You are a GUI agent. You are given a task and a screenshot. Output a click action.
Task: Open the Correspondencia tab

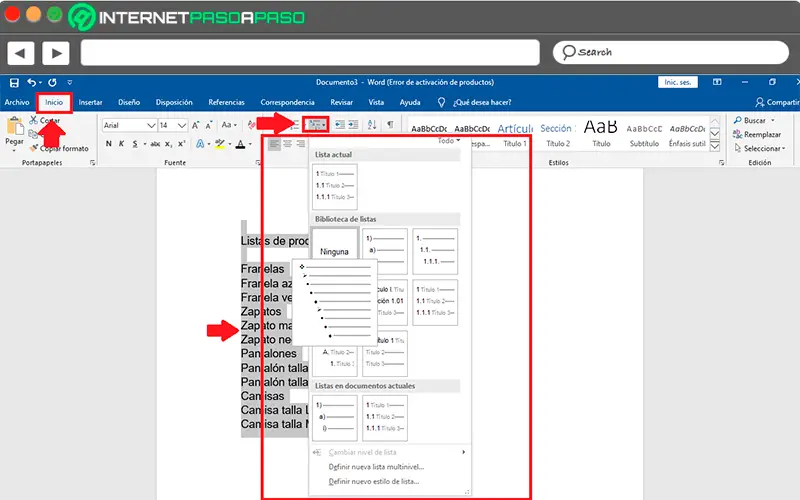tap(287, 102)
